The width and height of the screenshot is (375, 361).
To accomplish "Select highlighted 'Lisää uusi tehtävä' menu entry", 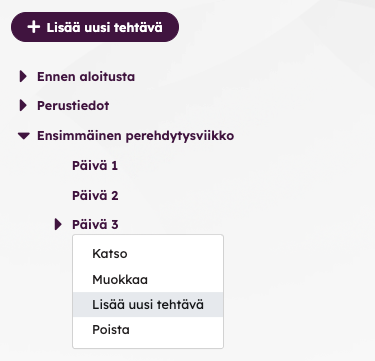I will (148, 305).
